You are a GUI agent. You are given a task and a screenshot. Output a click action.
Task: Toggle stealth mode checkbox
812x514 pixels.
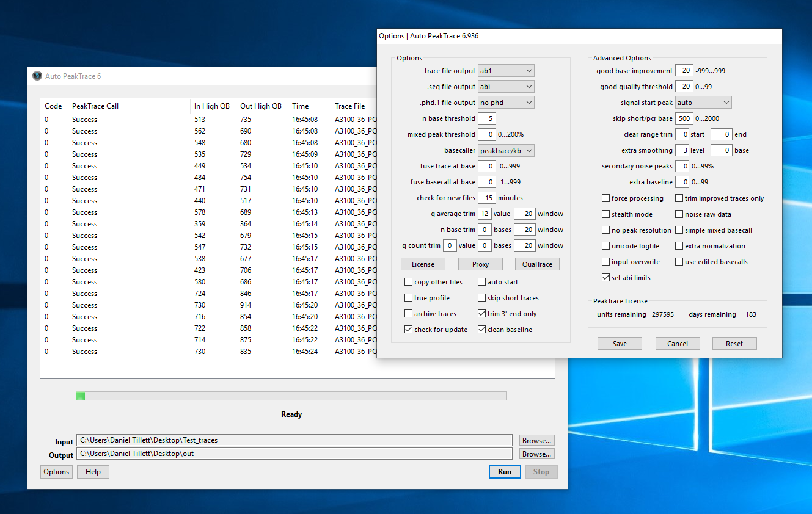605,214
